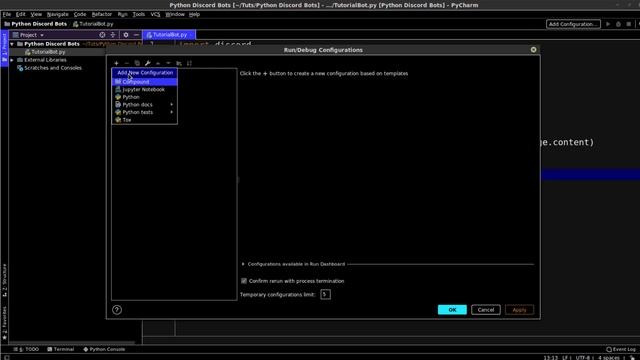The width and height of the screenshot is (640, 360).
Task: Select Compound from configuration list
Action: point(144,82)
